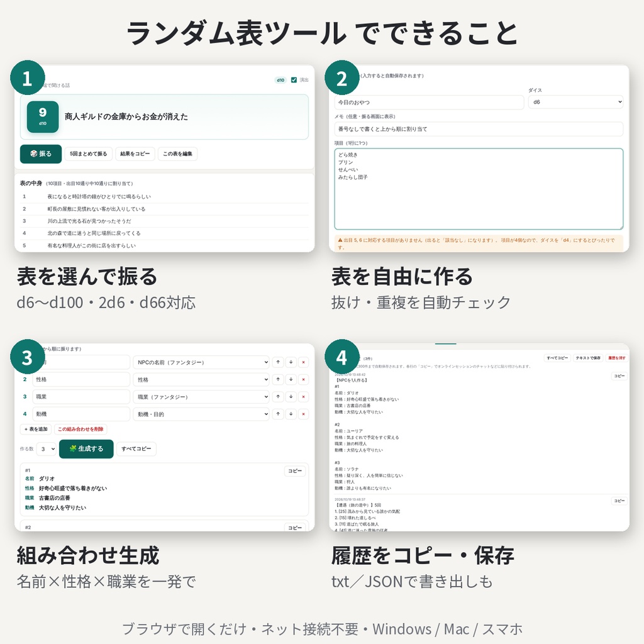Select table row 川の上流で光る石が見つかったそうだ
The image size is (644, 644).
(x=164, y=221)
